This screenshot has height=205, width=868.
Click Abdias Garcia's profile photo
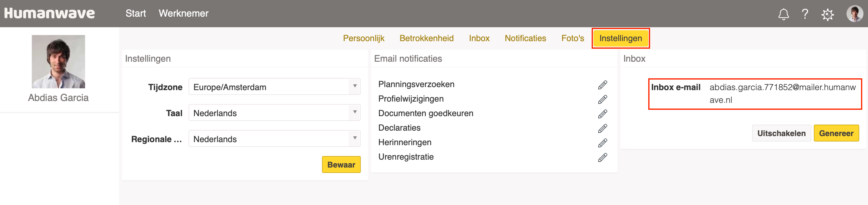[58, 62]
